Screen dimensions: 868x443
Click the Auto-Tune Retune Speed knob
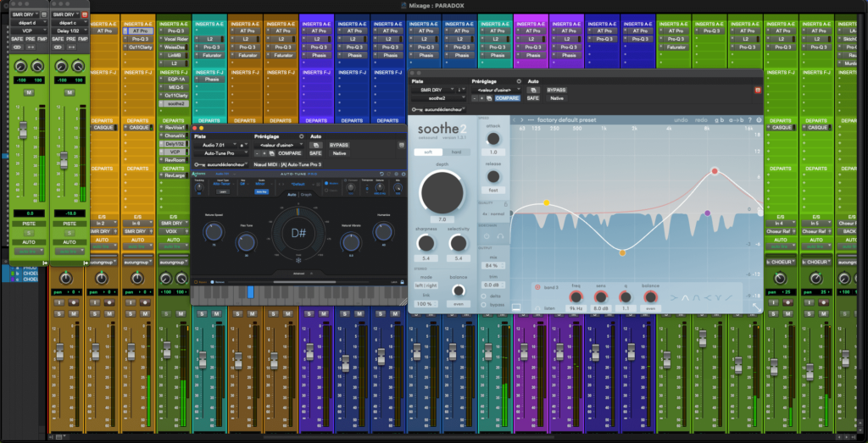[213, 232]
